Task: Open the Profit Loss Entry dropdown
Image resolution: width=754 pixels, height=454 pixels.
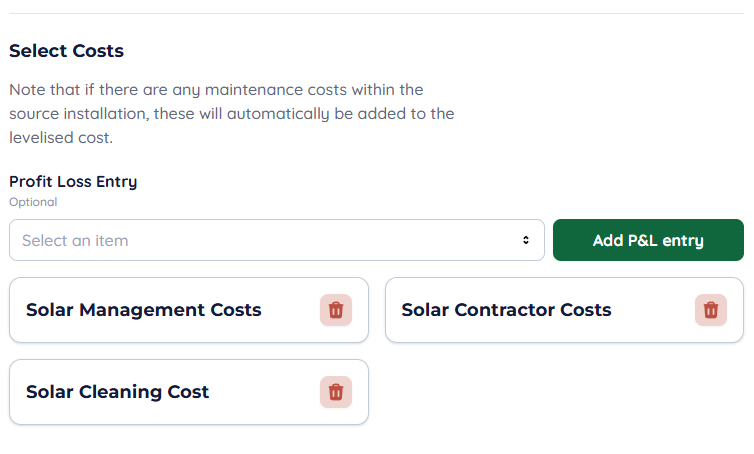Action: tap(276, 240)
